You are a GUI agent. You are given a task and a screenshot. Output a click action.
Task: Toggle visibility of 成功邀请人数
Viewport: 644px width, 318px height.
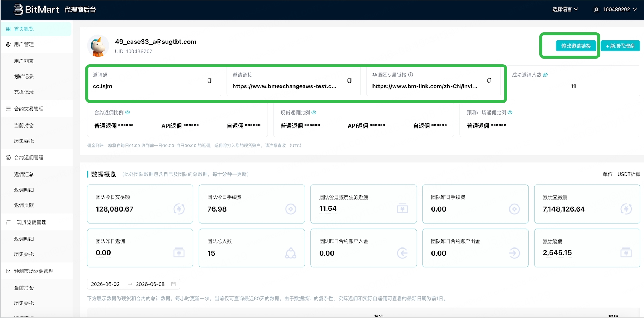pyautogui.click(x=545, y=75)
